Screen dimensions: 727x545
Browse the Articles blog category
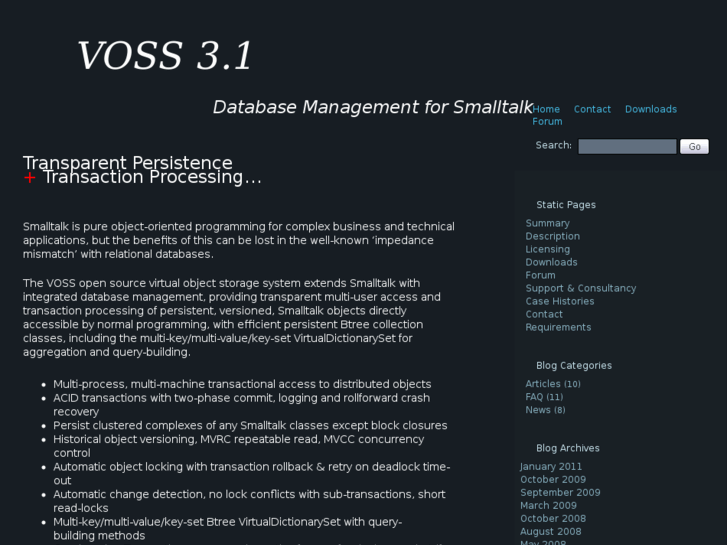(x=553, y=384)
